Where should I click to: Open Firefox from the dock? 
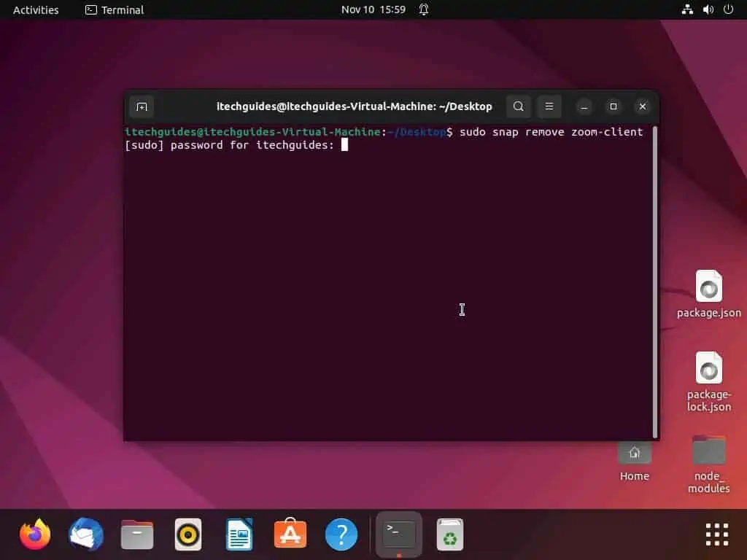(34, 534)
